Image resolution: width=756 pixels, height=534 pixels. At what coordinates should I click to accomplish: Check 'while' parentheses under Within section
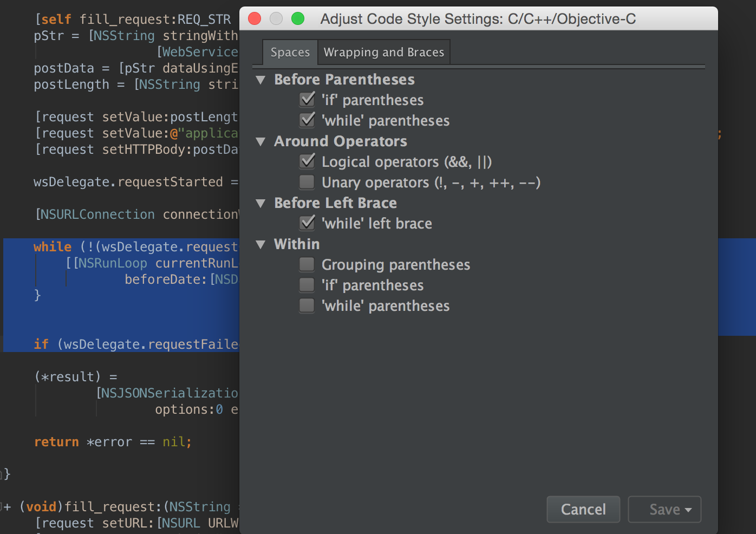[307, 305]
